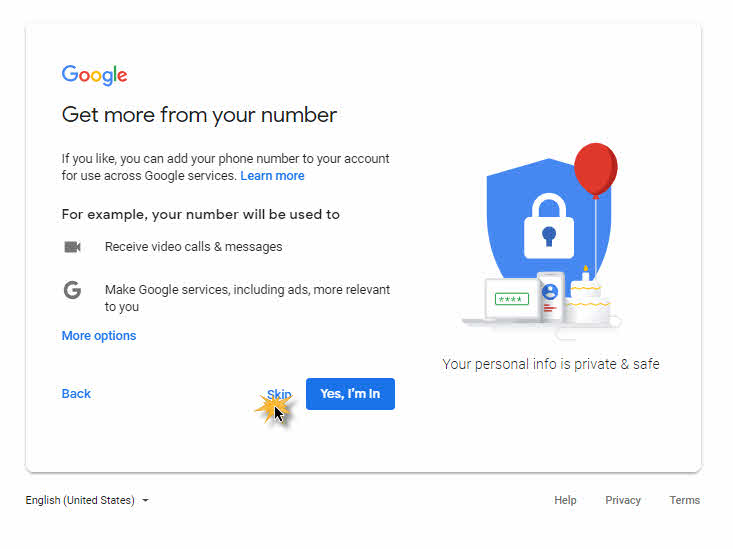
Task: Click the Get more from your number heading
Action: click(199, 115)
